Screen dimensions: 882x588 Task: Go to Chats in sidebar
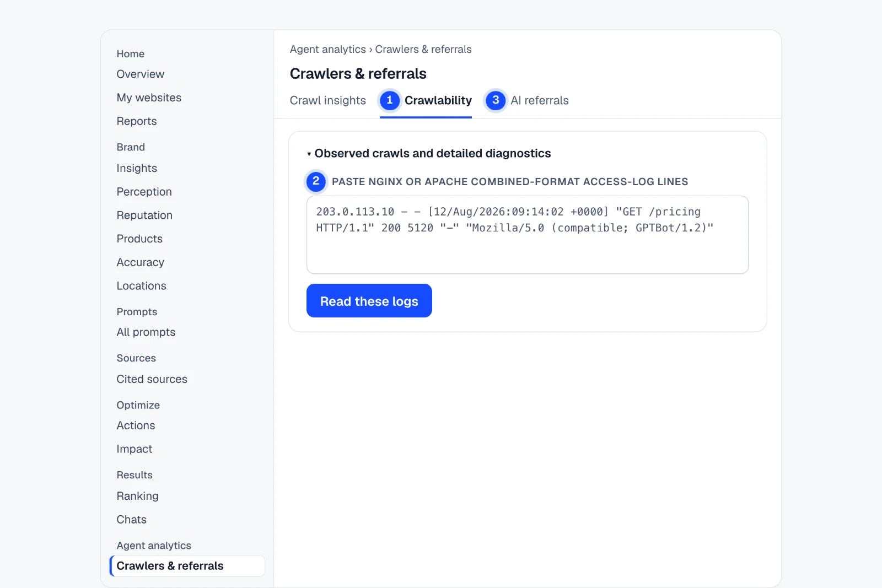point(132,520)
